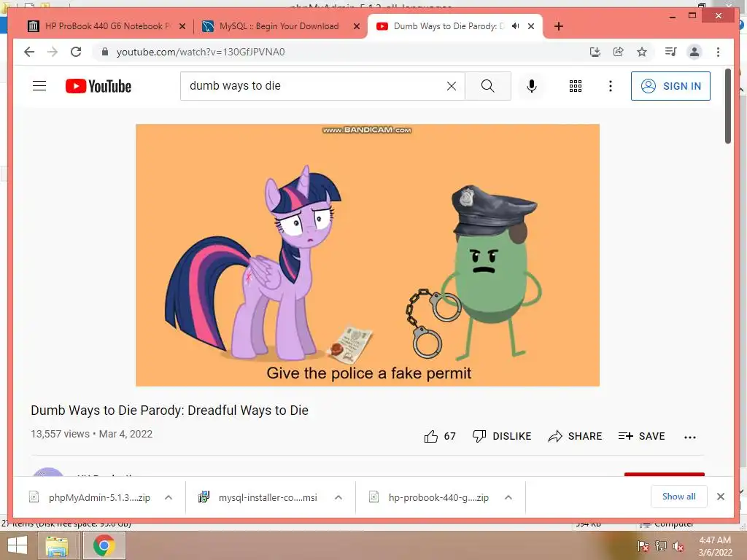
Task: Reload the YouTube page
Action: coord(76,52)
